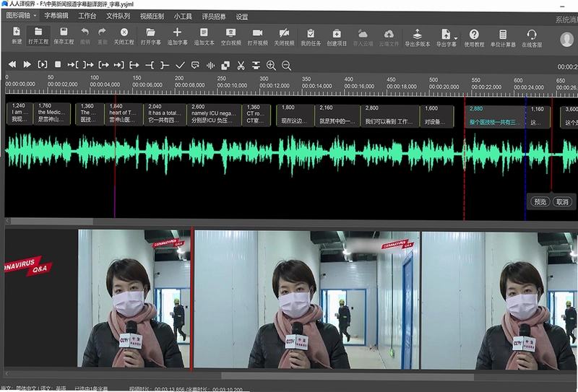Open the 文件队列 menu

[118, 16]
